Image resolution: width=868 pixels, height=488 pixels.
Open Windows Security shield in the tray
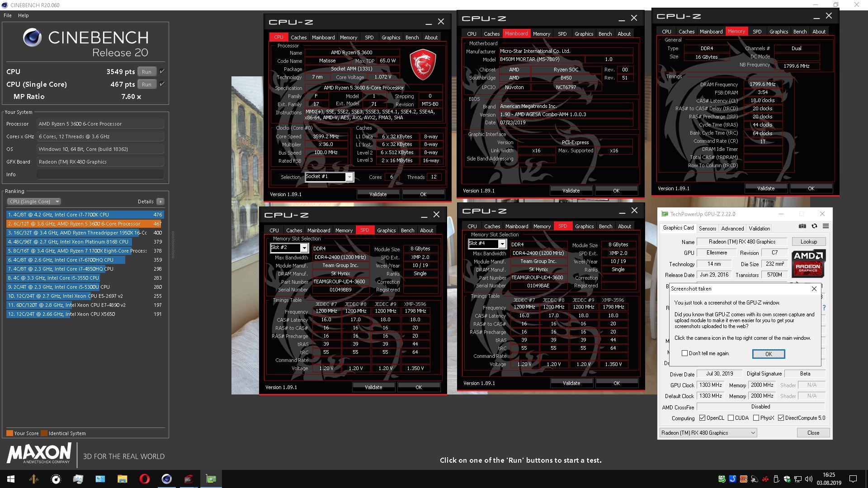point(787,479)
